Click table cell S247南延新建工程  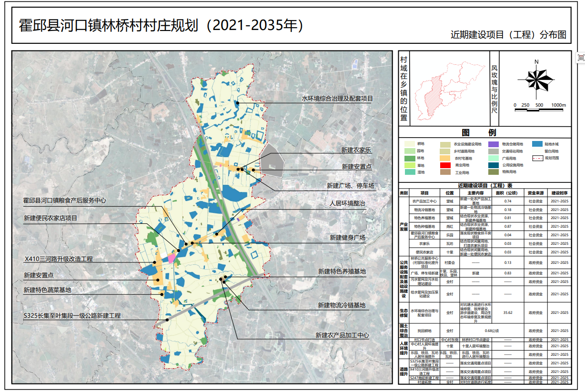point(424,378)
